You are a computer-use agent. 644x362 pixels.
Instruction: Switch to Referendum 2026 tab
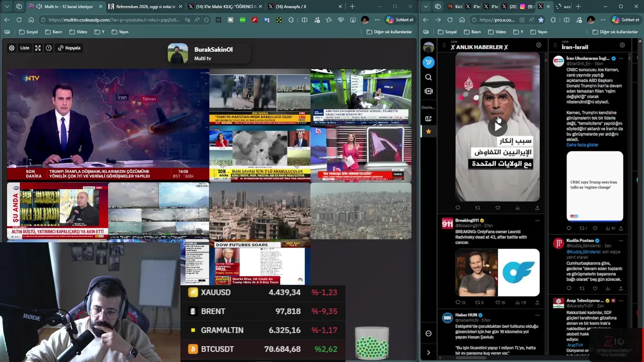145,7
